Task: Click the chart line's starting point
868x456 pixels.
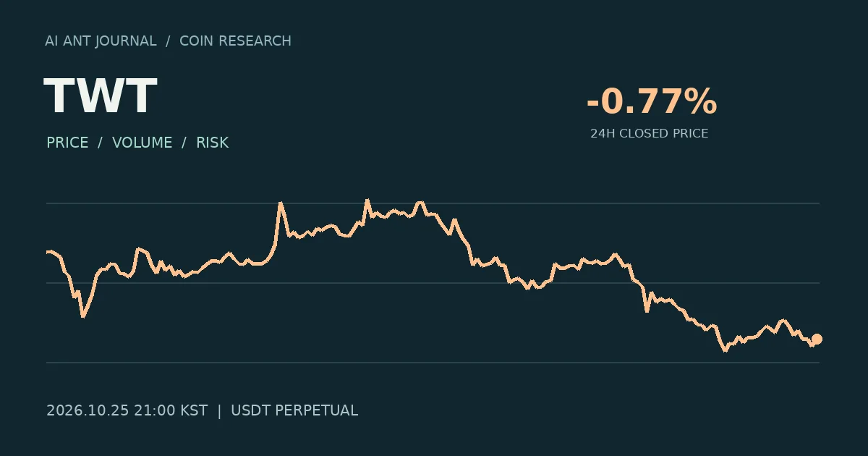Action: pos(47,252)
